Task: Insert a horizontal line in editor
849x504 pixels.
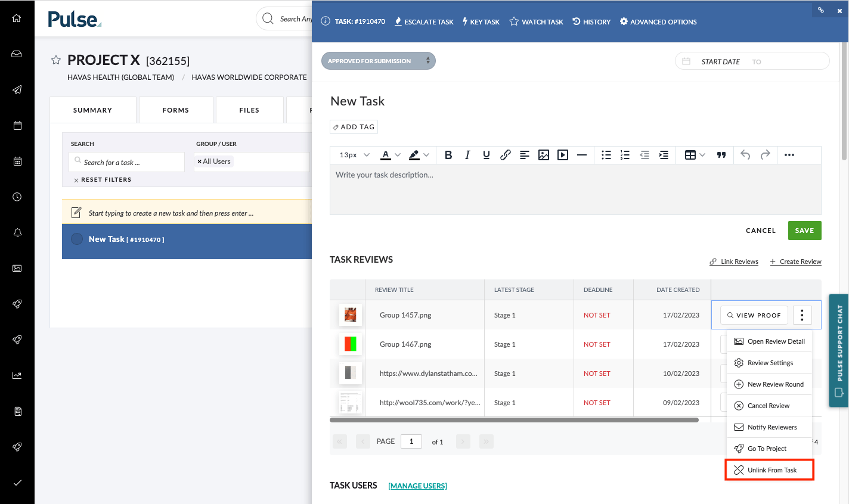Action: (x=582, y=155)
